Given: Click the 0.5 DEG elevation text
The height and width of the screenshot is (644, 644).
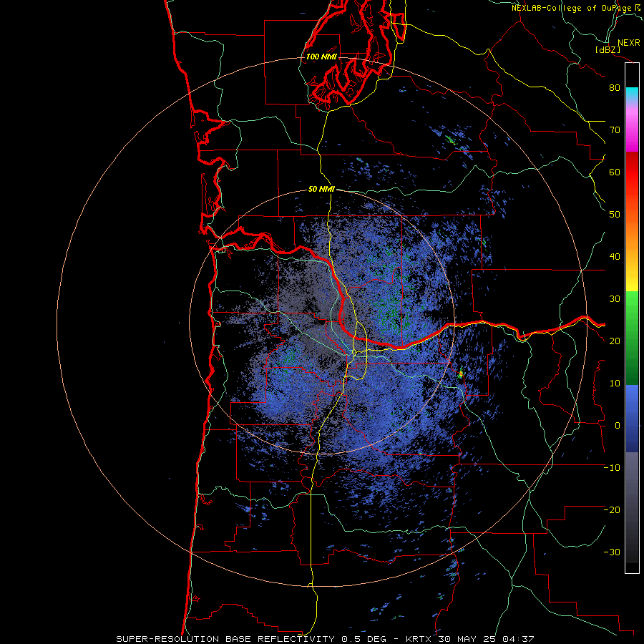Looking at the screenshot, I should click(x=364, y=639).
